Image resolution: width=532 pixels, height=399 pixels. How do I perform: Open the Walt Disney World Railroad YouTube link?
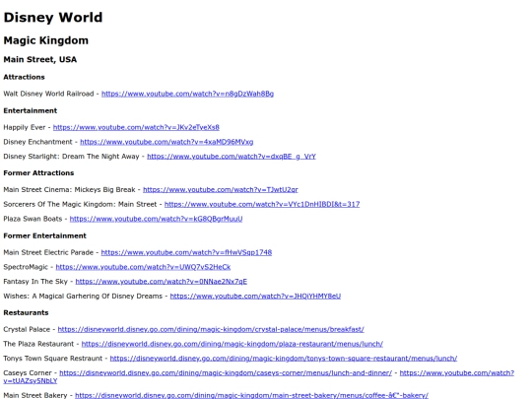point(187,94)
